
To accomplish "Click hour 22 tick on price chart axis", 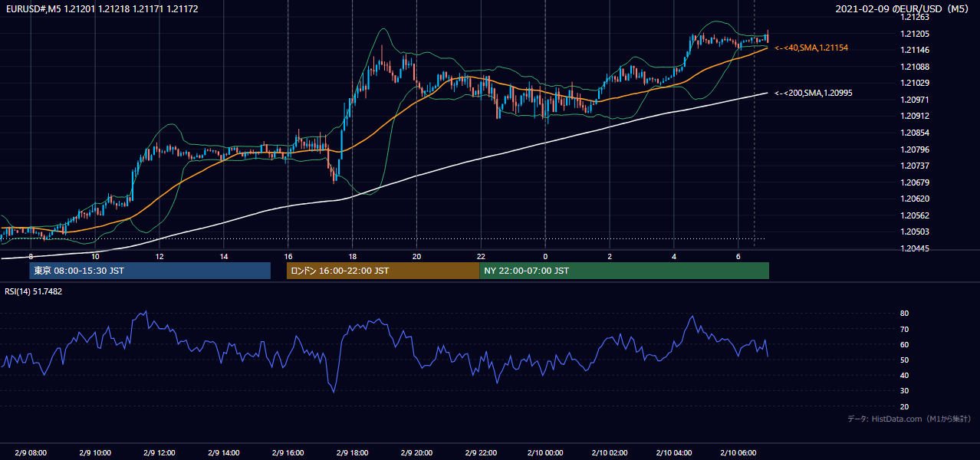I will (x=481, y=256).
